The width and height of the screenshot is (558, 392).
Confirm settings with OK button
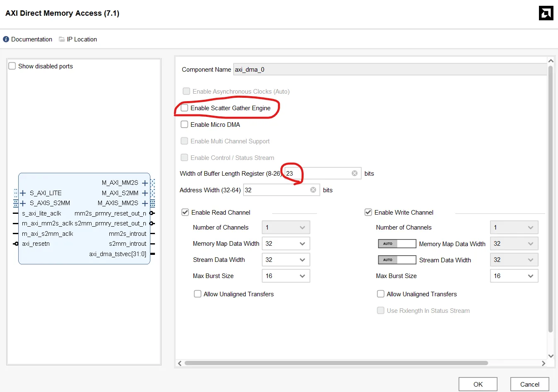click(x=478, y=384)
